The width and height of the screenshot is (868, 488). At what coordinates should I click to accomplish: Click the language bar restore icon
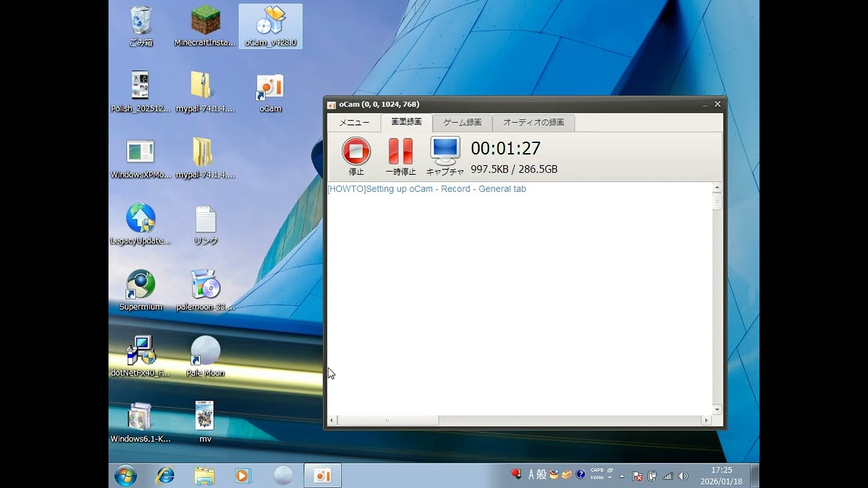(x=610, y=470)
